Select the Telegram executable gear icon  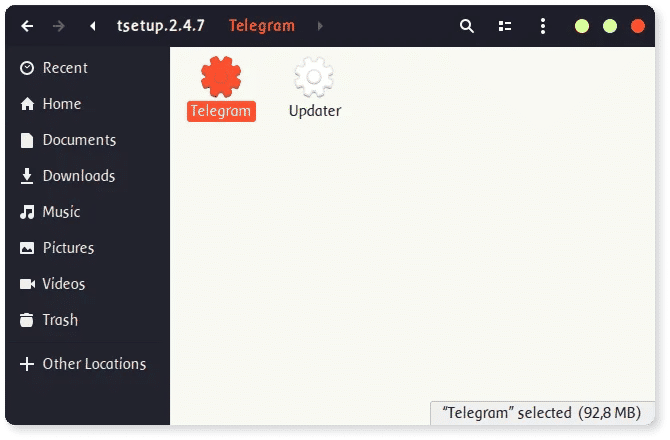click(x=221, y=77)
